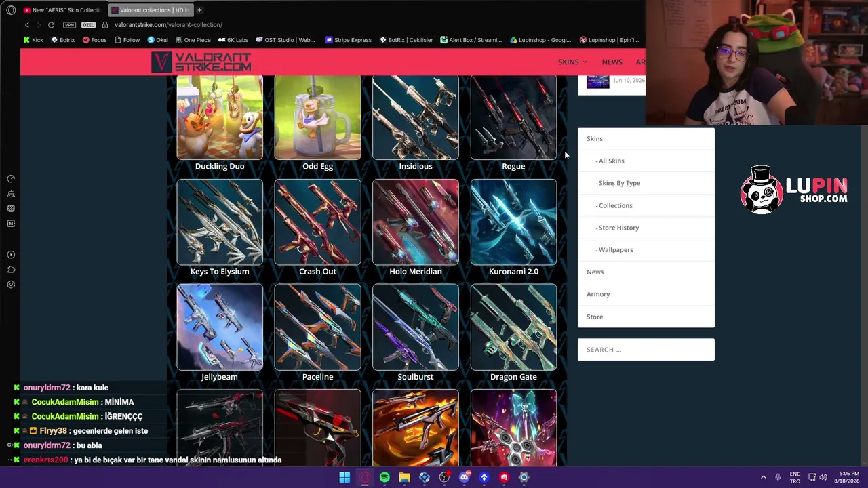Viewport: 868px width, 488px height.
Task: Click the Dragon Gate name link
Action: (513, 377)
